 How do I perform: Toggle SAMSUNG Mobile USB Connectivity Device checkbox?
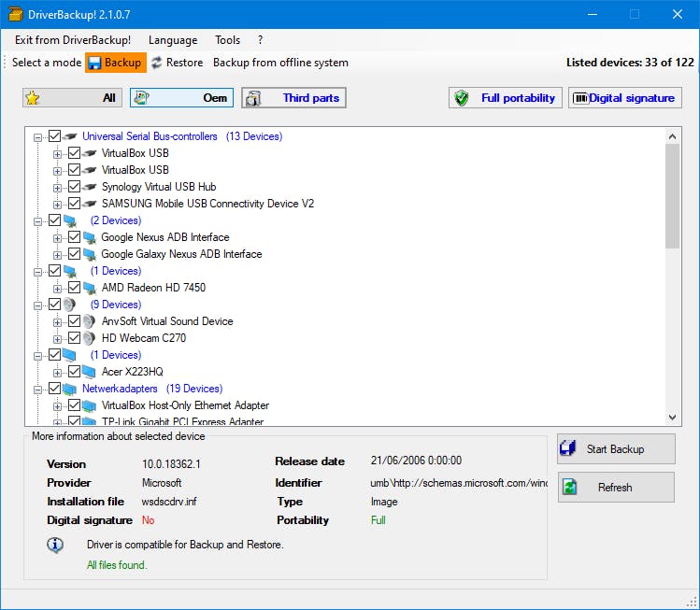[x=74, y=204]
